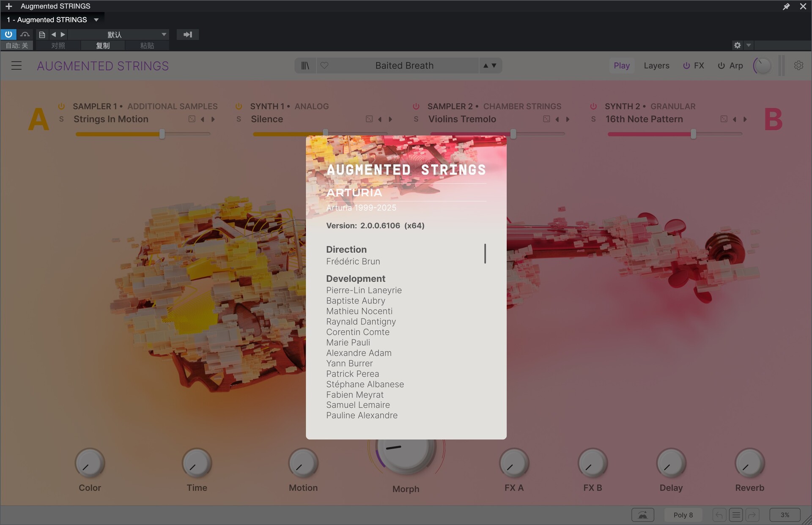Open the preset browser library icon
This screenshot has height=525, width=812.
coord(305,66)
